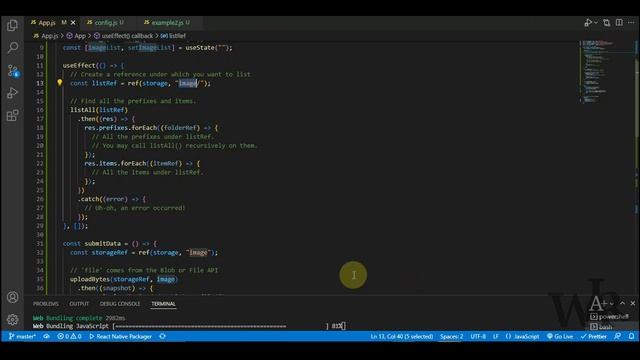Click line number 22 in gutter

[40, 163]
